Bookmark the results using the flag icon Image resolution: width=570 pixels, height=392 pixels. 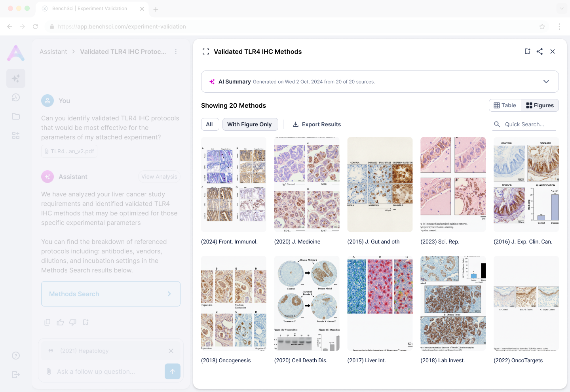click(527, 51)
